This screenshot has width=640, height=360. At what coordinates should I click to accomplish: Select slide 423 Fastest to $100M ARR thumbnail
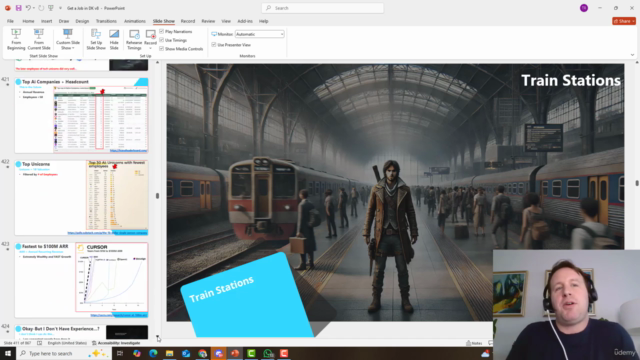point(82,280)
